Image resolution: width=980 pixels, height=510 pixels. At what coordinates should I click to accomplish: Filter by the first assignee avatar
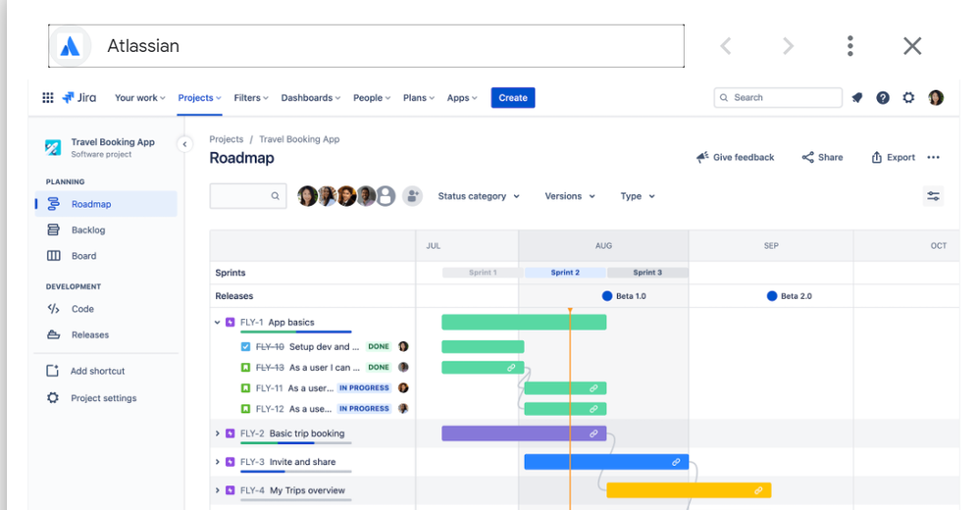(307, 196)
